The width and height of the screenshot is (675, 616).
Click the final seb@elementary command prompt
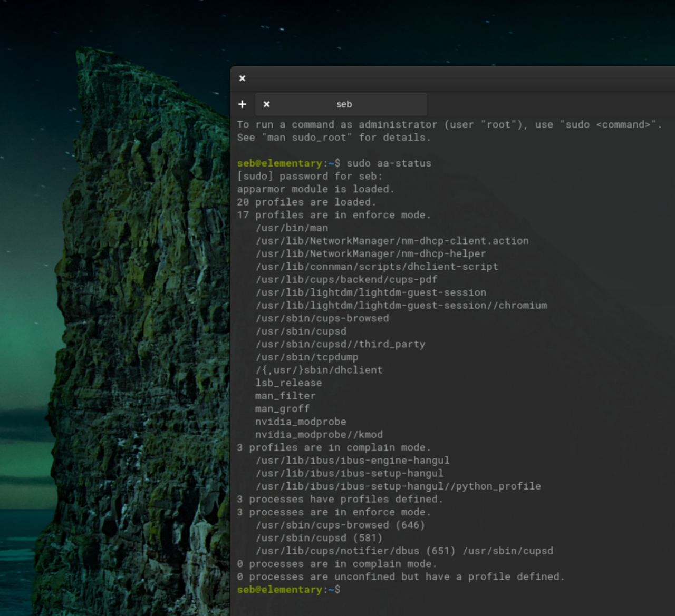click(288, 590)
